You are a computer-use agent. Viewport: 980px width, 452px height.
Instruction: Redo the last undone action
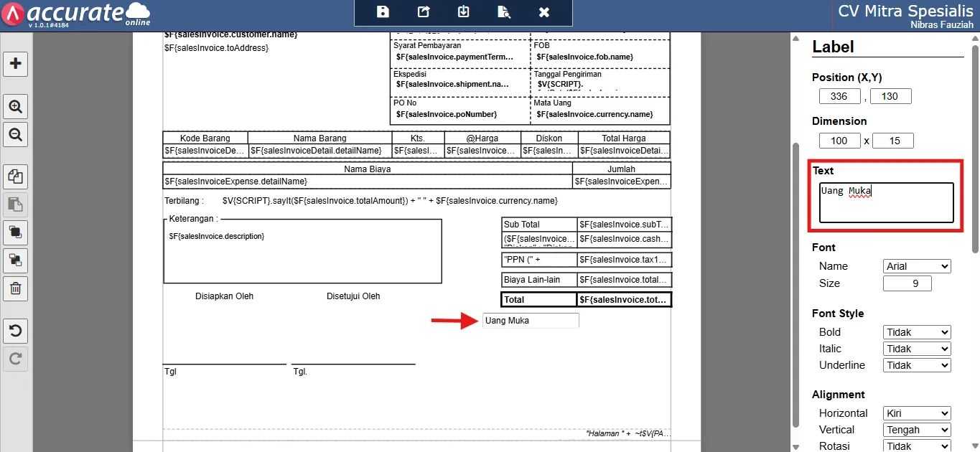15,359
